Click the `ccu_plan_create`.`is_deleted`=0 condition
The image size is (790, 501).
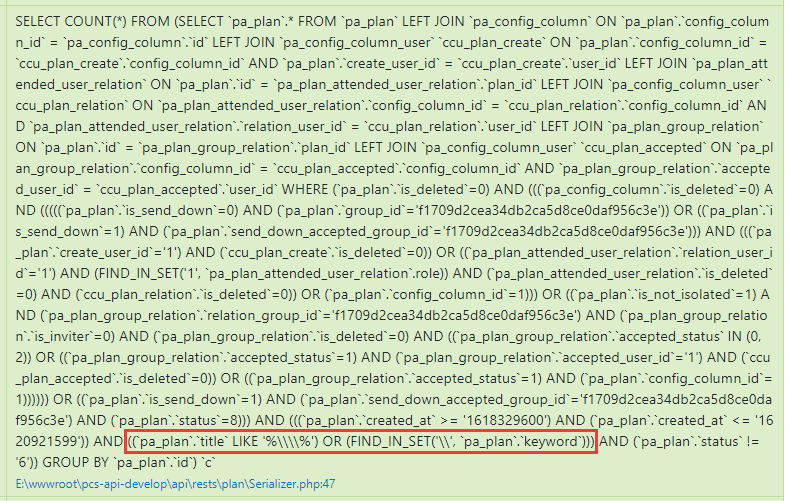328,252
